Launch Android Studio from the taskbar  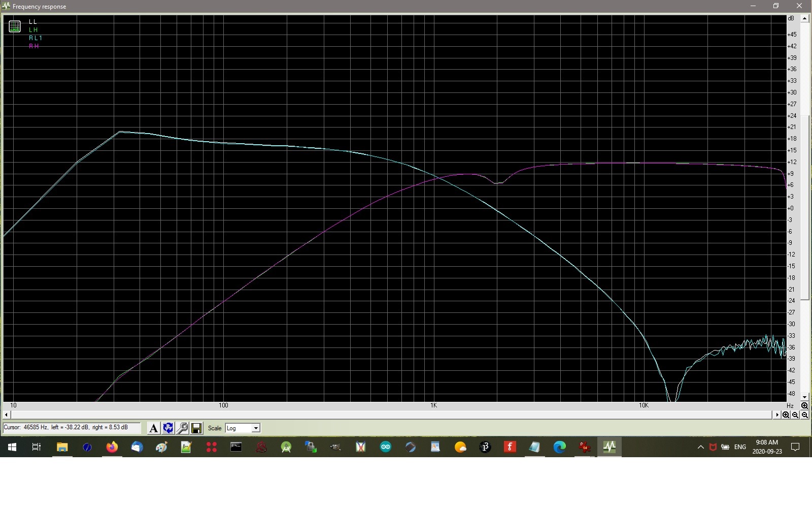pos(286,447)
